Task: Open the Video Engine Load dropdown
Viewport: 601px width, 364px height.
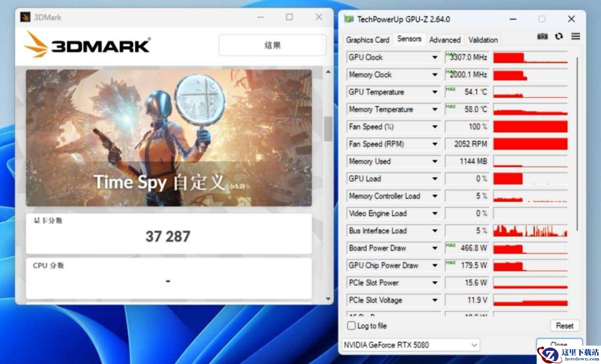Action: pos(435,214)
